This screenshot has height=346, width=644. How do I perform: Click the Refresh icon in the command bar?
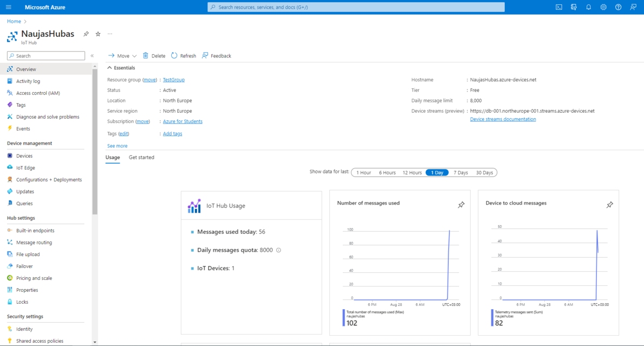[173, 55]
